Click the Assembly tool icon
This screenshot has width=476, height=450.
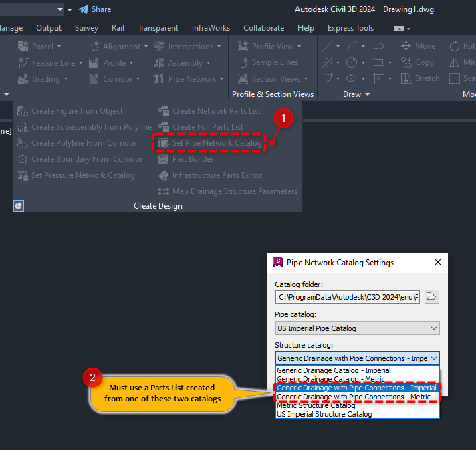tap(160, 63)
